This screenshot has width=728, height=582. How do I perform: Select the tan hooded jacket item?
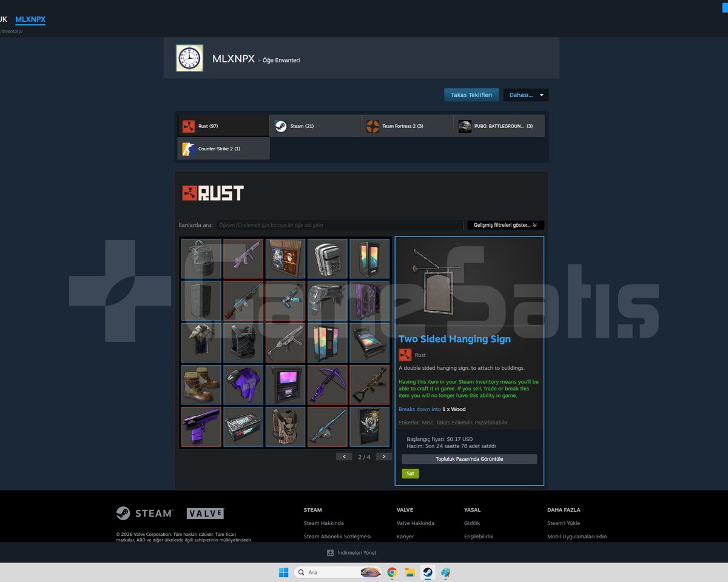[201, 343]
